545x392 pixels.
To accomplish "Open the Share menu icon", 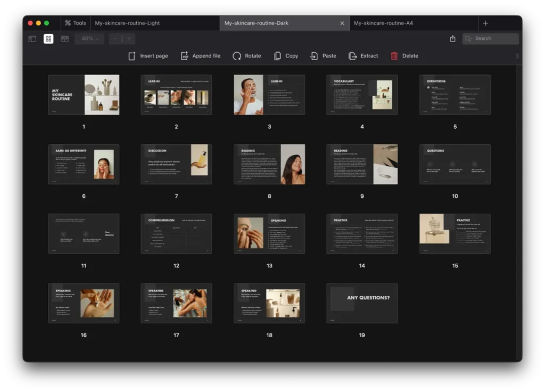I will tap(452, 39).
